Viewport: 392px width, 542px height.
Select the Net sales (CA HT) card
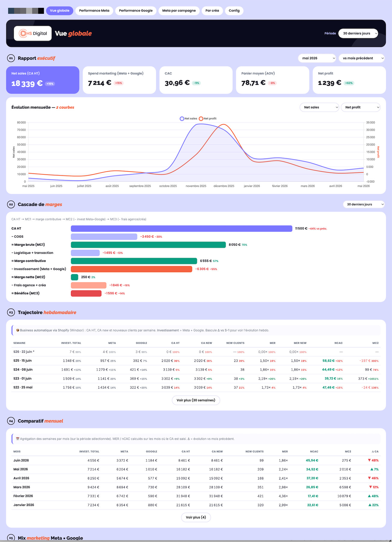43,80
